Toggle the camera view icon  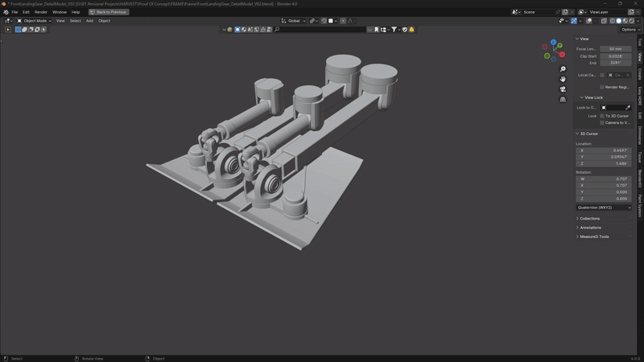tap(563, 89)
